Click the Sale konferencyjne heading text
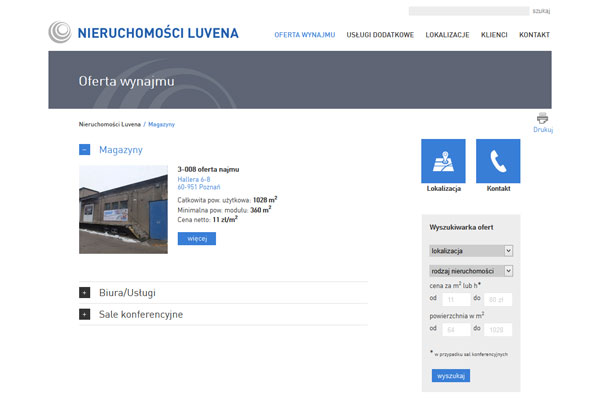The width and height of the screenshot is (600, 400). pyautogui.click(x=141, y=314)
